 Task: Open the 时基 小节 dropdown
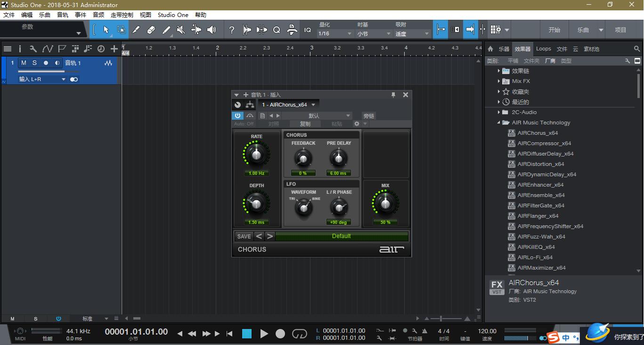click(x=374, y=33)
